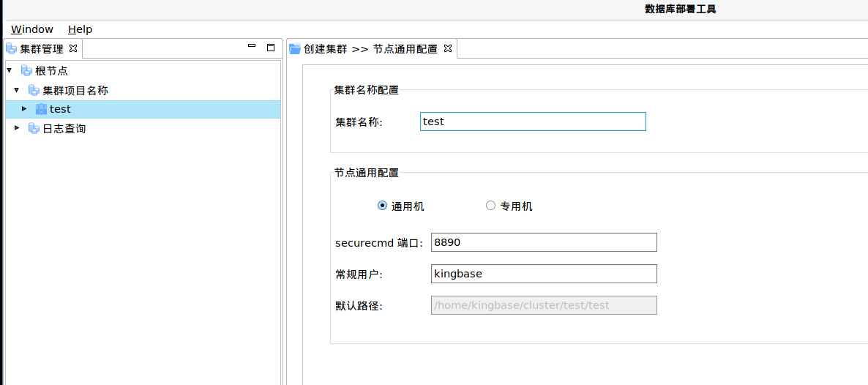Viewport: 868px width, 385px height.
Task: Expand the 日志查询 tree node
Action: click(x=17, y=128)
